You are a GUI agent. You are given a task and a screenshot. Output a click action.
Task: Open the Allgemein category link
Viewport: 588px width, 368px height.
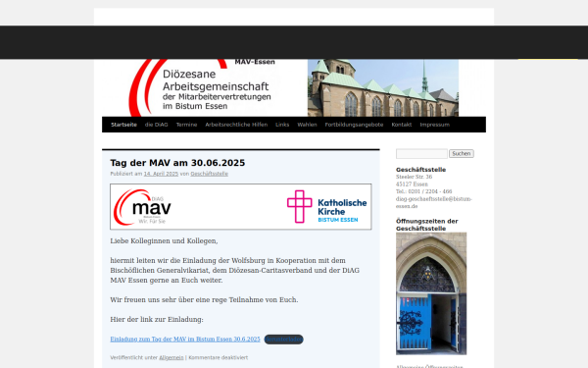pyautogui.click(x=171, y=358)
